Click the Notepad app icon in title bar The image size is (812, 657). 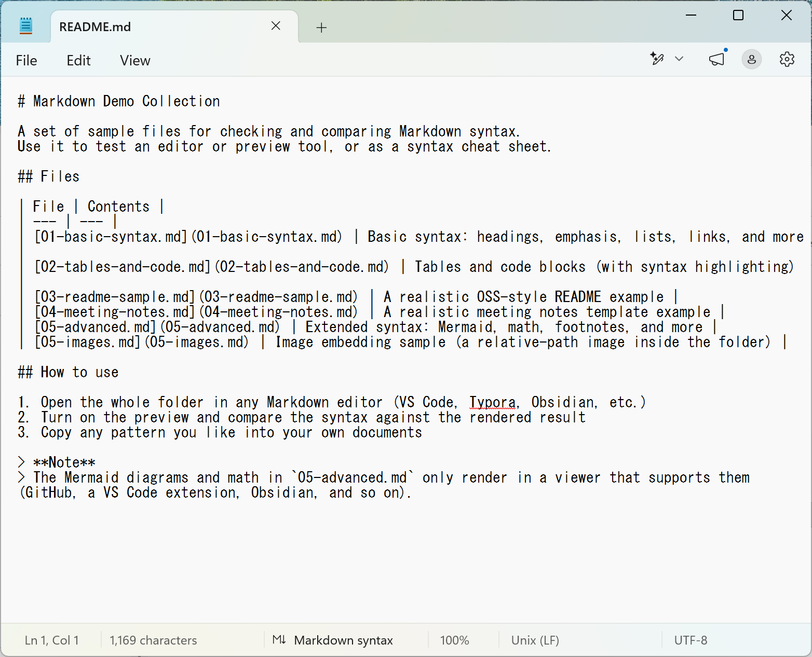tap(26, 26)
